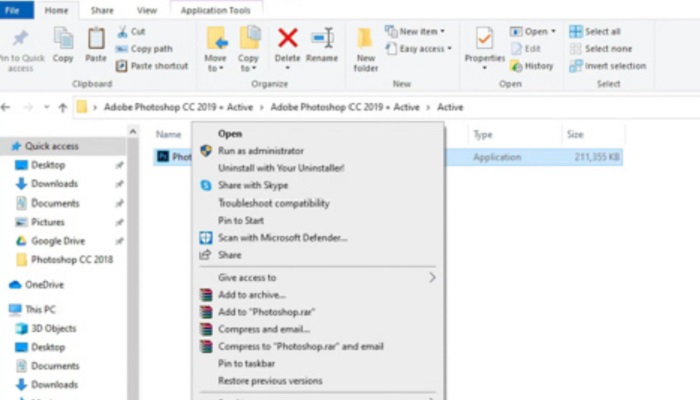Sort files by the Name column header
This screenshot has height=400, width=700.
coord(168,134)
